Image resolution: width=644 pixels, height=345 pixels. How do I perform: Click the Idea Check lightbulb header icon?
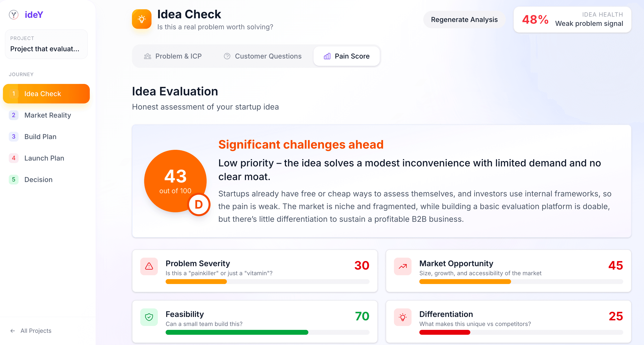click(142, 19)
